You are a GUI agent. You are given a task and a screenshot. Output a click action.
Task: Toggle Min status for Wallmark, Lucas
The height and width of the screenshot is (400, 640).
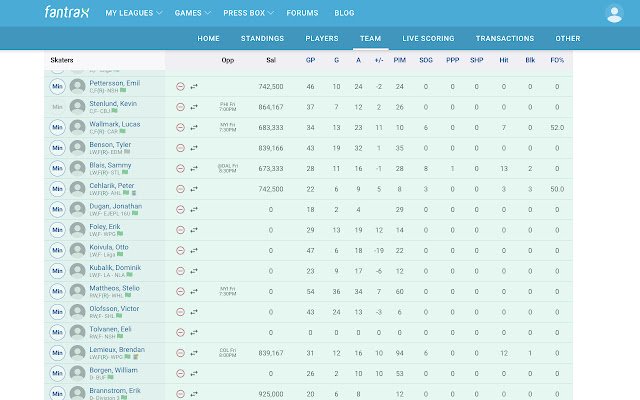pyautogui.click(x=58, y=127)
